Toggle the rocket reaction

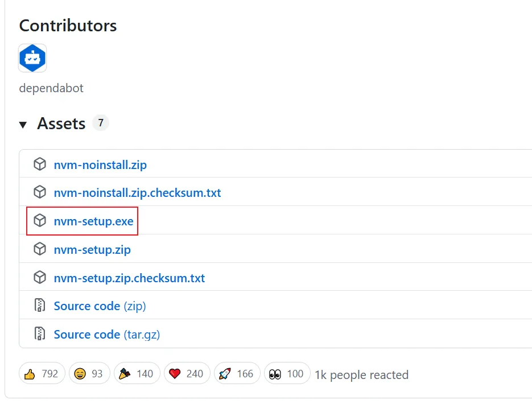[x=237, y=374]
